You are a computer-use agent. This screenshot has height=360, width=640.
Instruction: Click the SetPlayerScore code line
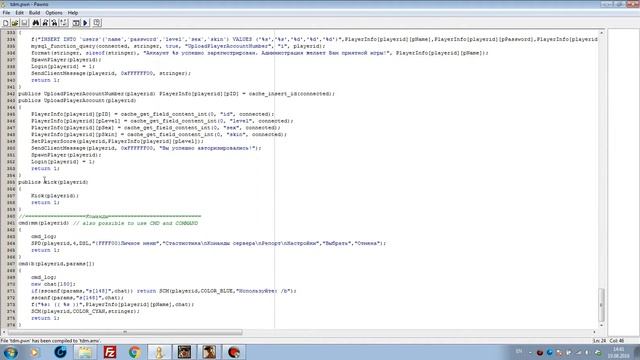[x=117, y=141]
